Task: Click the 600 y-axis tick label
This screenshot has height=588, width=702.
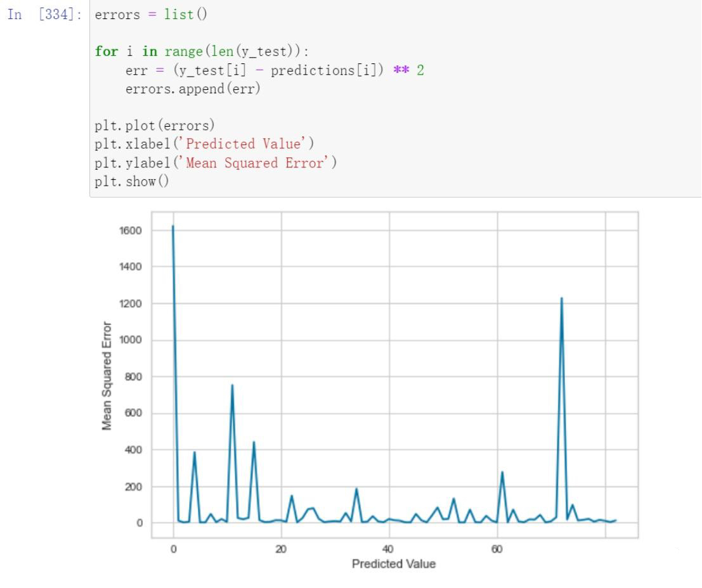Action: (x=133, y=412)
